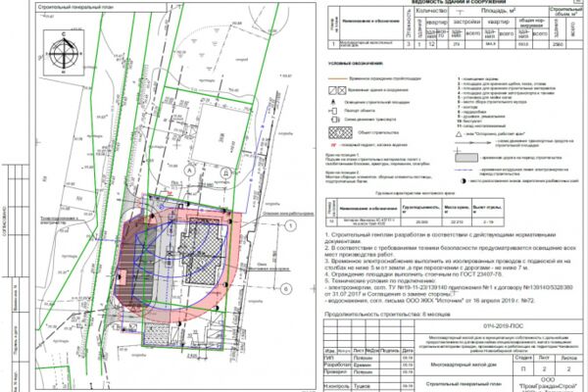The height and width of the screenshot is (392, 588).
Task: Click 'Многоквартирный жилой дом' in title block
Action: click(x=464, y=365)
